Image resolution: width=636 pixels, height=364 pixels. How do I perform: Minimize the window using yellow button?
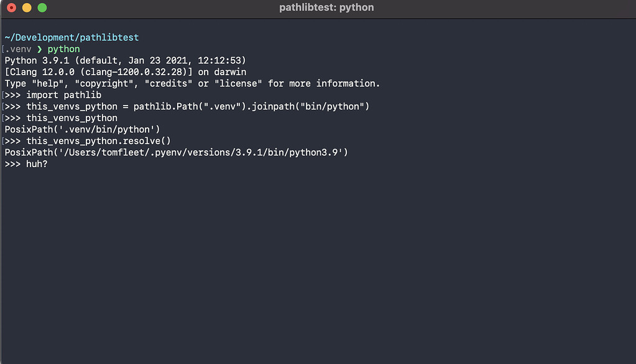point(26,8)
